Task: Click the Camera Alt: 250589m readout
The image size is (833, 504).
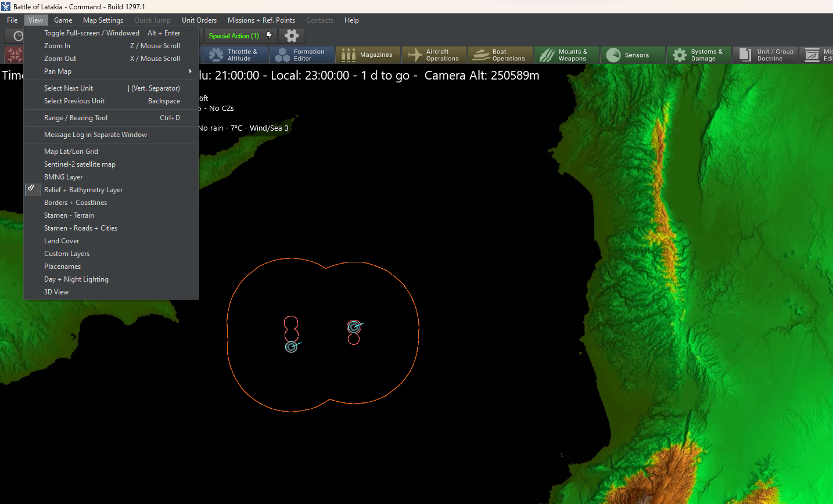Action: click(482, 75)
